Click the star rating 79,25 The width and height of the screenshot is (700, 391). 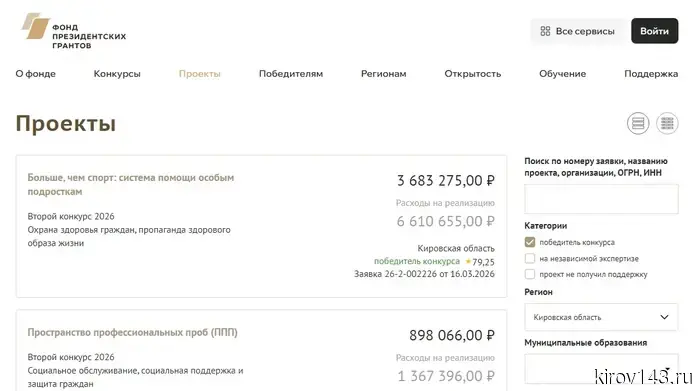coord(480,262)
